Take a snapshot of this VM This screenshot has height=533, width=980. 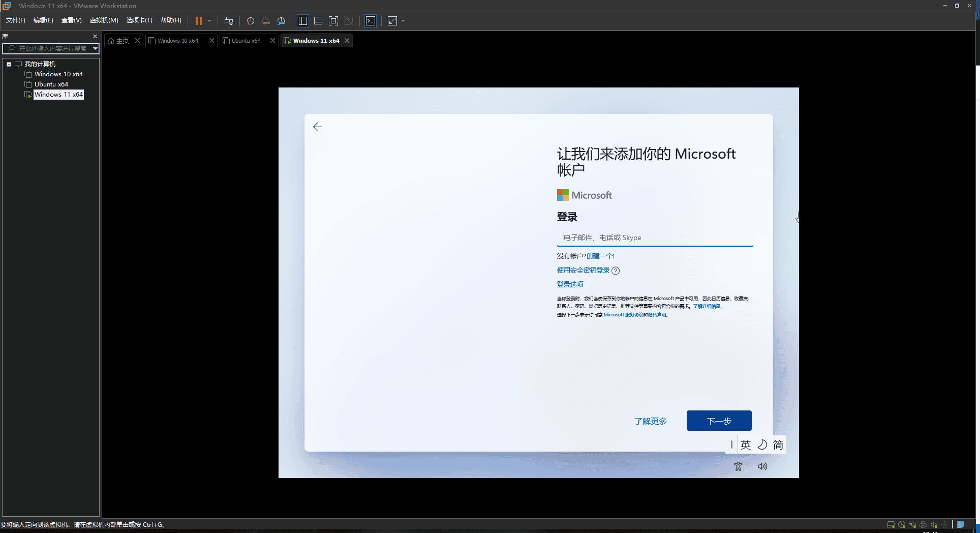coord(250,21)
